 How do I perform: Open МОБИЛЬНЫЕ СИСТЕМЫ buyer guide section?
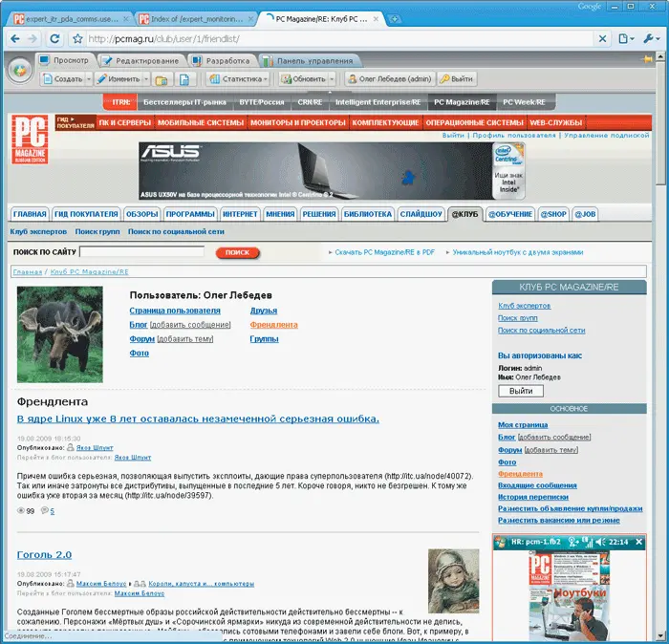pyautogui.click(x=201, y=123)
